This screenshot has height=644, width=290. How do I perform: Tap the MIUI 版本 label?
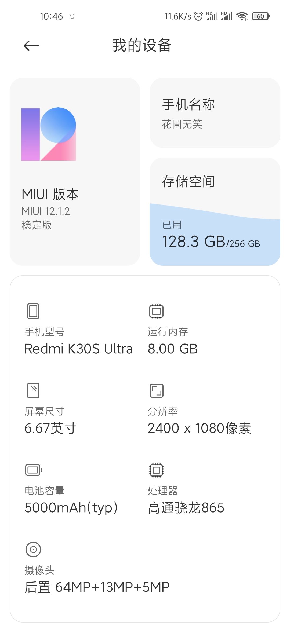[50, 194]
